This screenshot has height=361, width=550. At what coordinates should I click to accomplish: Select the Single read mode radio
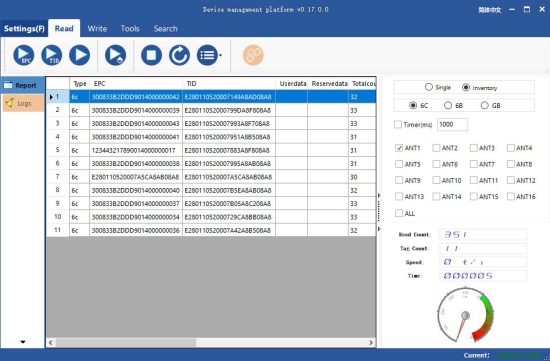[x=429, y=87]
